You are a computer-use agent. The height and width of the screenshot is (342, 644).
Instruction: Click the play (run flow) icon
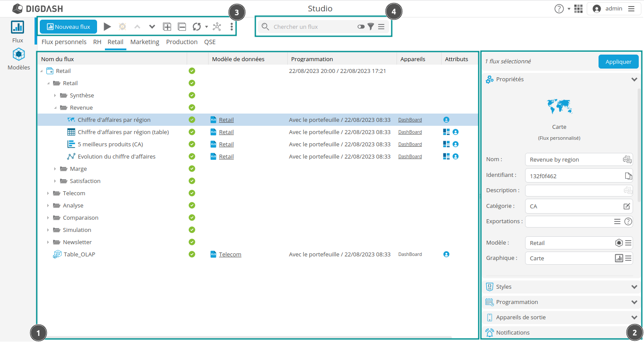coord(107,27)
